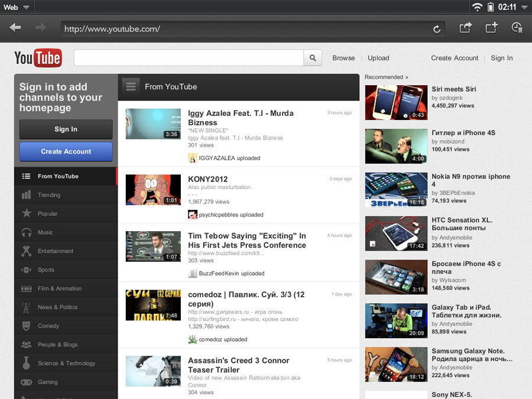
Task: Select the Science & Technology flask icon
Action: 26,363
